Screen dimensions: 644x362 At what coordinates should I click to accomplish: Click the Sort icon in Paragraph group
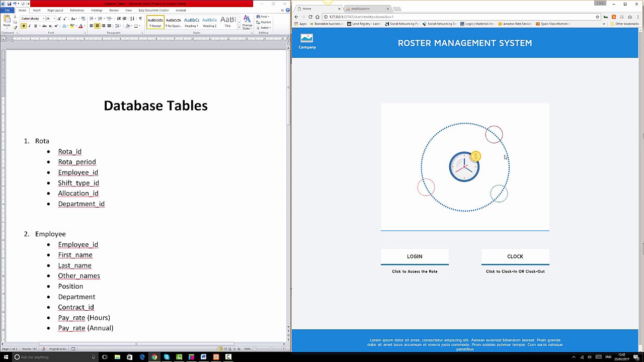tap(132, 19)
